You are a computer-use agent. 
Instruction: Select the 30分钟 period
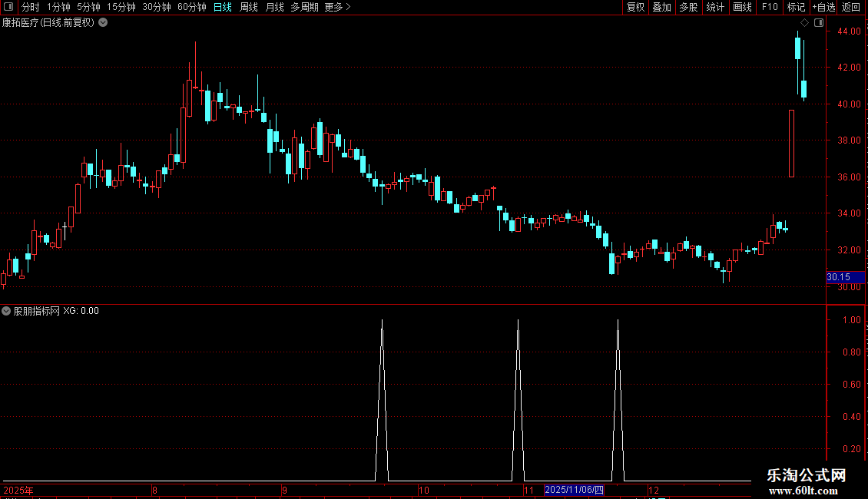157,7
